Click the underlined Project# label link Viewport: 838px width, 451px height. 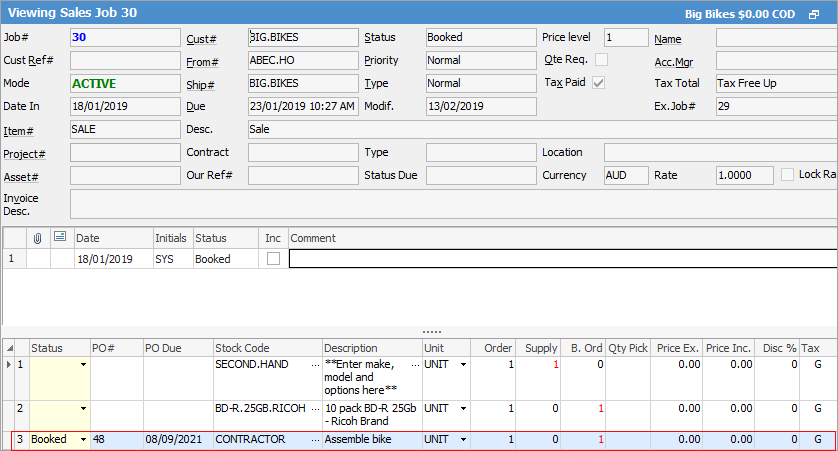24,153
